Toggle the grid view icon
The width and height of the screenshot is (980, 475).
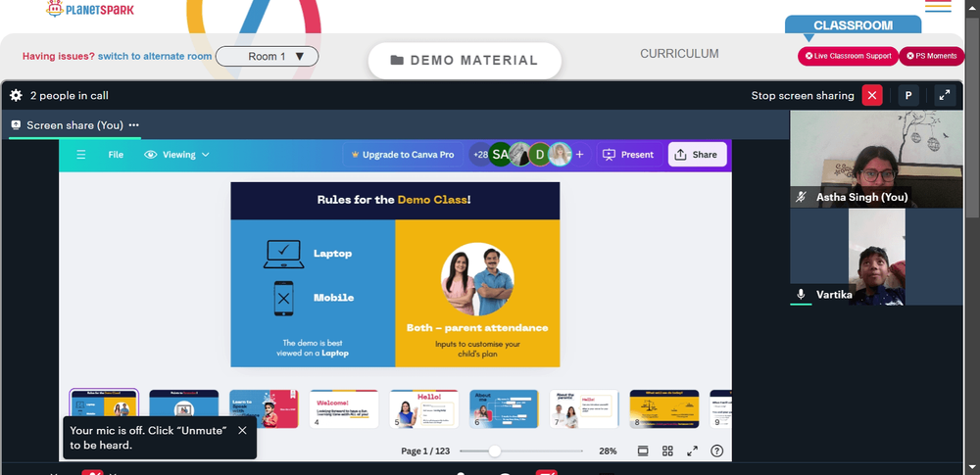667,451
